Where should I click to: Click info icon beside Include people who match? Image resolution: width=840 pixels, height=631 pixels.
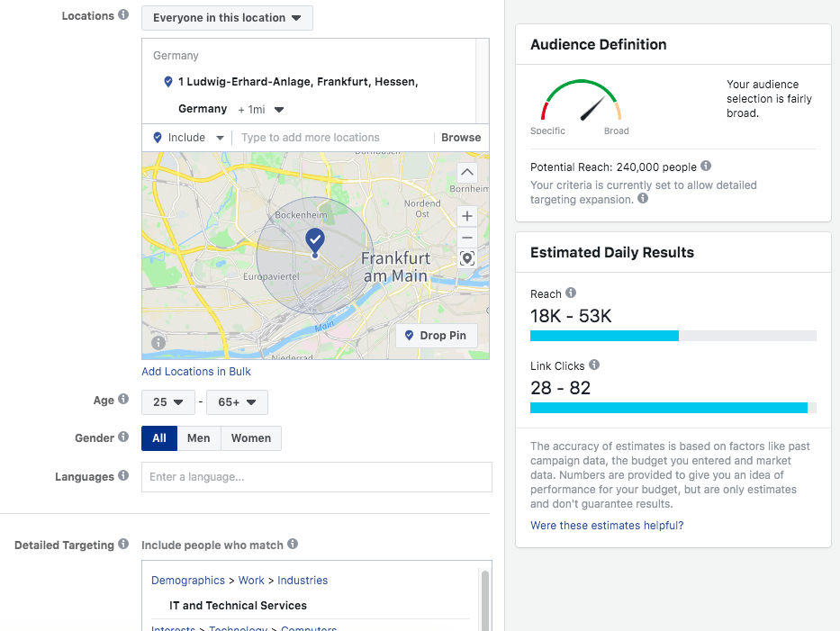(293, 544)
